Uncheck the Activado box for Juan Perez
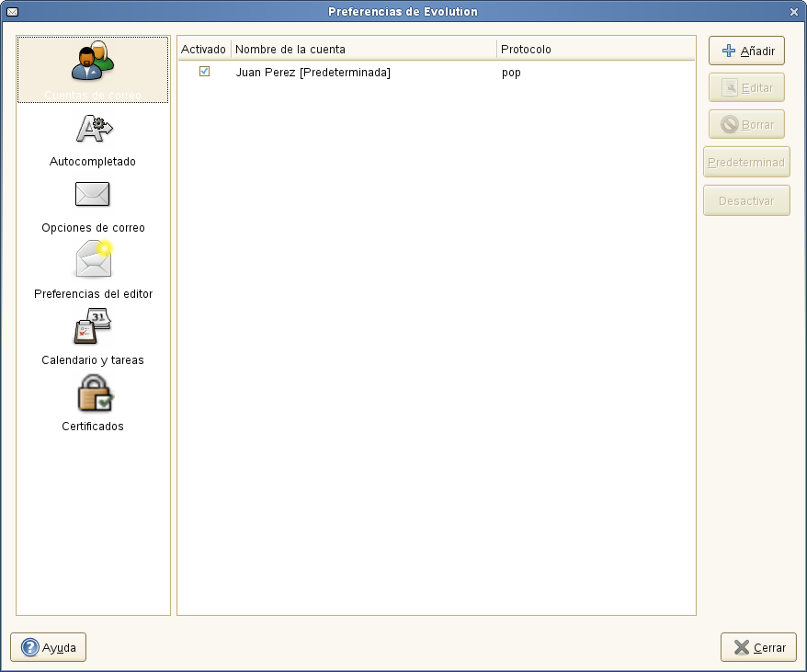807x672 pixels. click(x=204, y=72)
